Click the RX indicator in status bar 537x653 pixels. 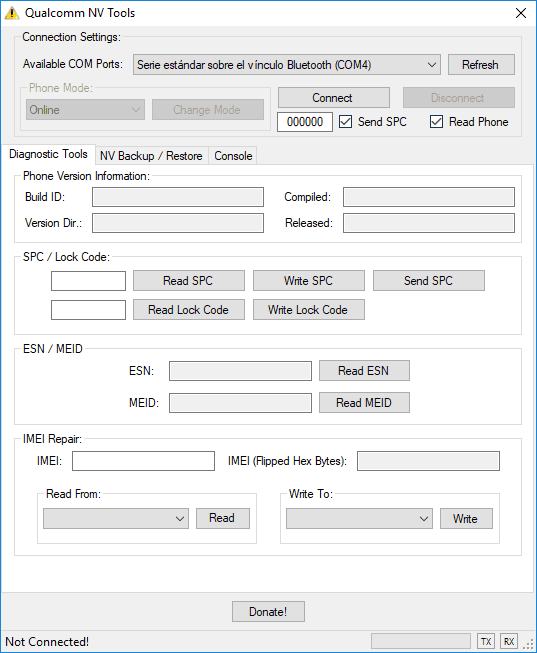click(x=509, y=641)
